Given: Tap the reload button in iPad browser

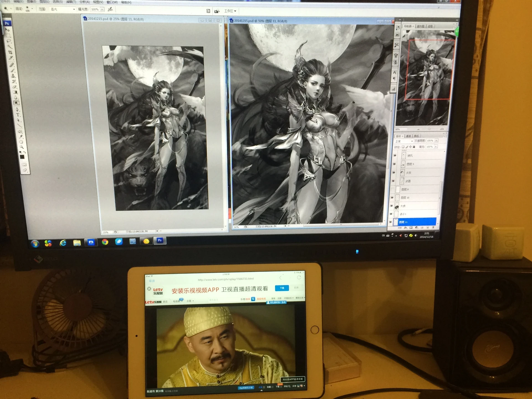Looking at the screenshot, I should tap(299, 277).
